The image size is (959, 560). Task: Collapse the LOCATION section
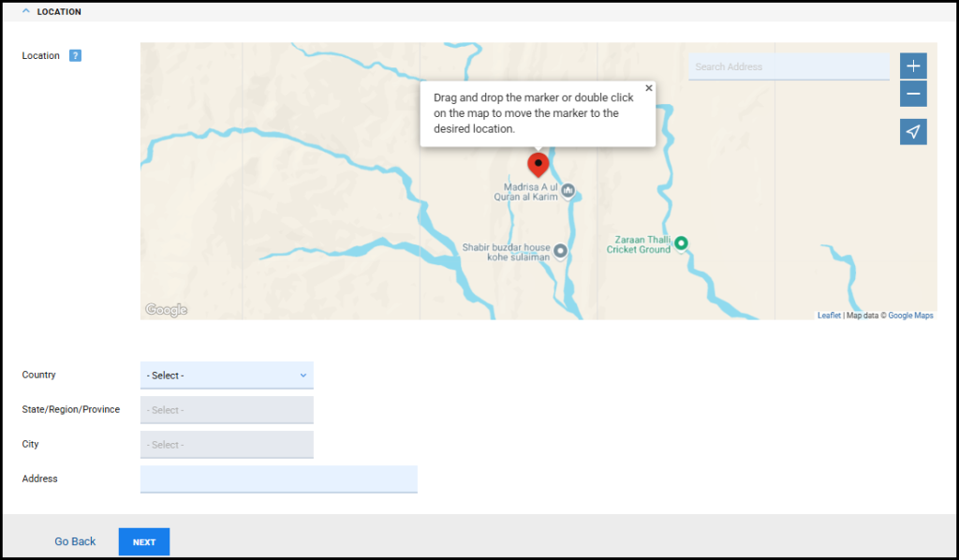(25, 10)
